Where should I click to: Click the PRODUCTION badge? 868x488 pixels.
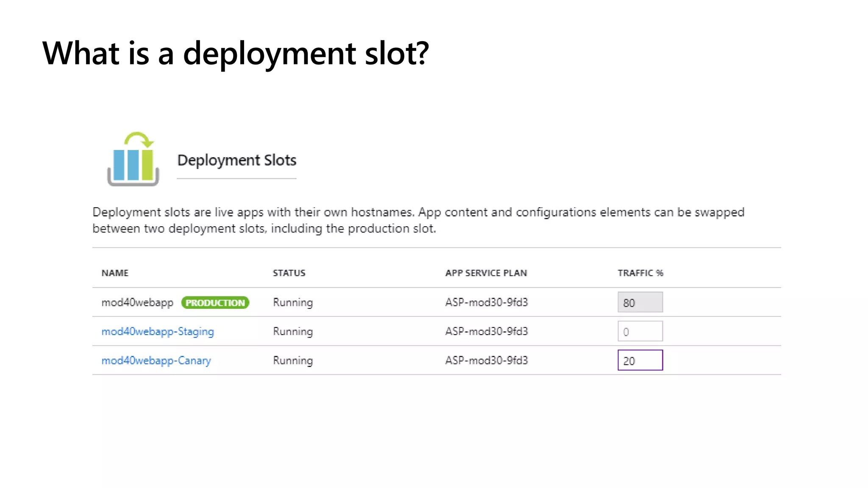[x=215, y=302]
